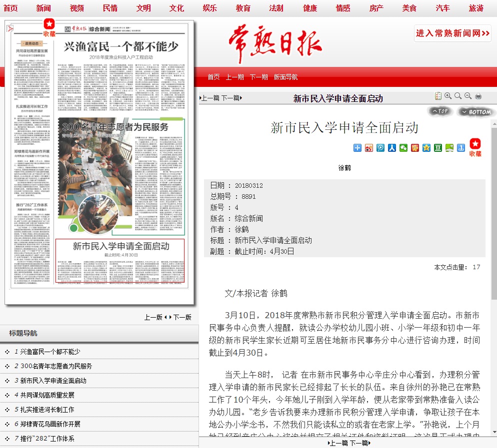Open the 文化 menu item

pos(176,8)
